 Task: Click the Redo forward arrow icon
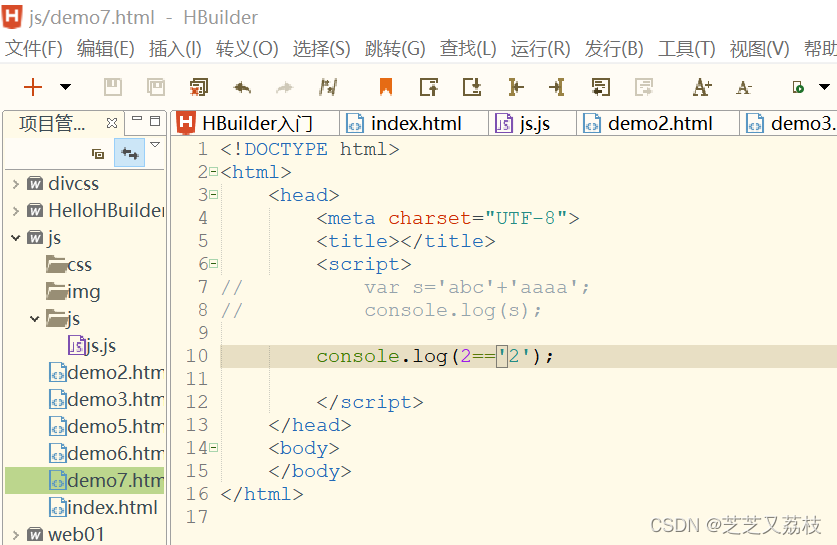click(x=285, y=87)
